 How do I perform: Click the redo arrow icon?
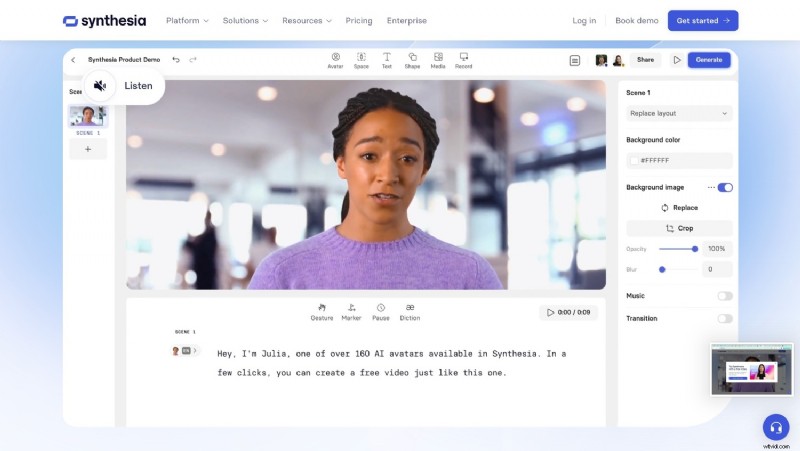click(x=193, y=60)
